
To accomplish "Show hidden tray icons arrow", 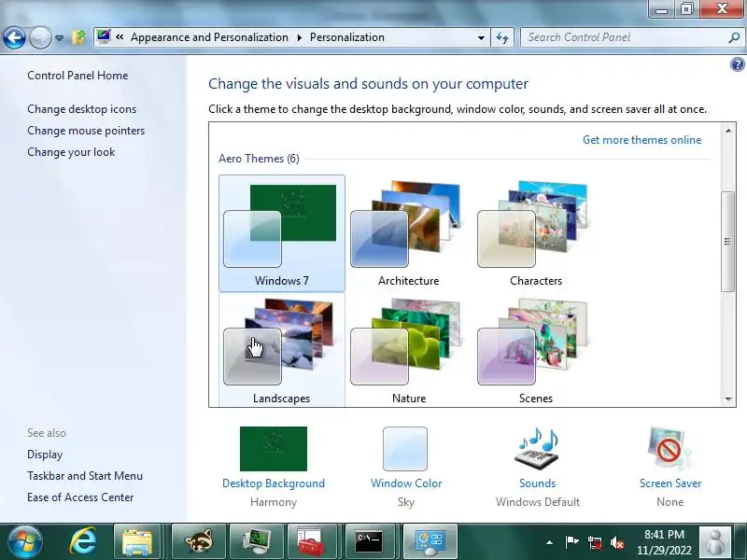I will pyautogui.click(x=549, y=542).
